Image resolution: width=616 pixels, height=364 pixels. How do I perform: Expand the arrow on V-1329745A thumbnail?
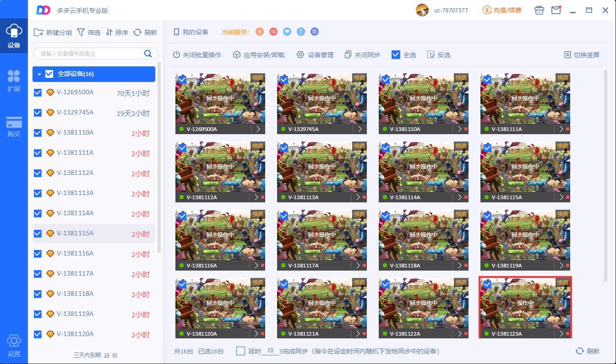tap(360, 129)
